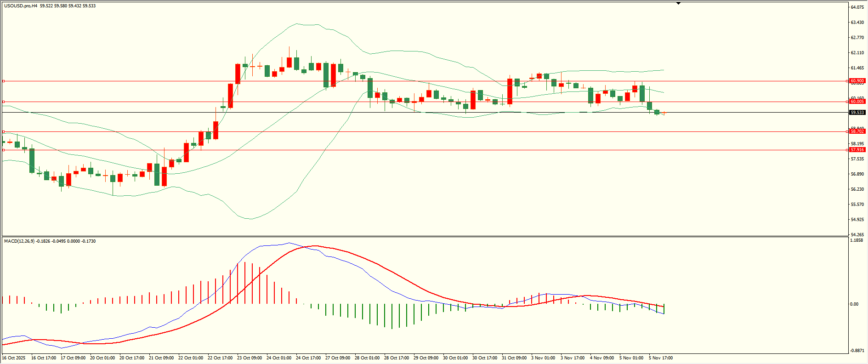
Task: Click the 16 Oct 2025 date label
Action: click(14, 358)
